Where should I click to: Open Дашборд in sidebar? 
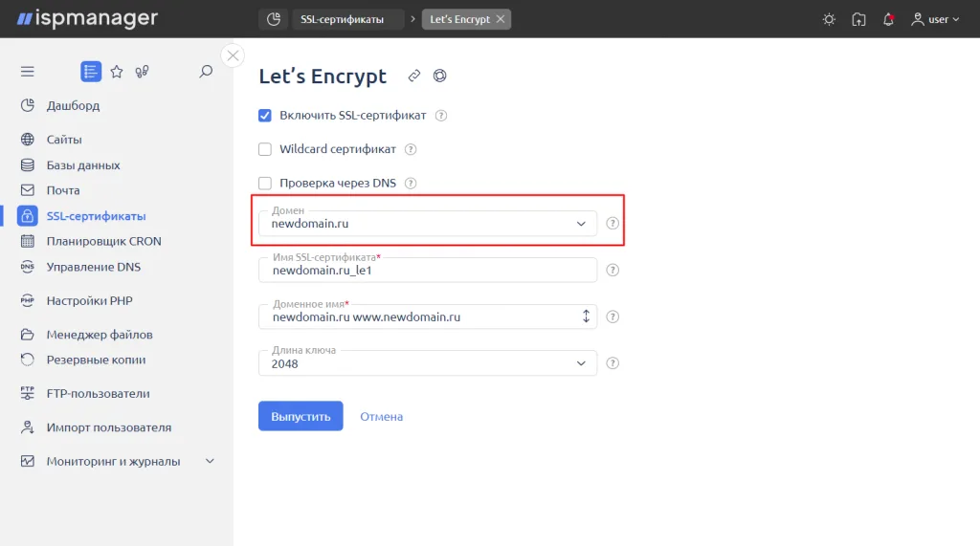[x=73, y=105]
